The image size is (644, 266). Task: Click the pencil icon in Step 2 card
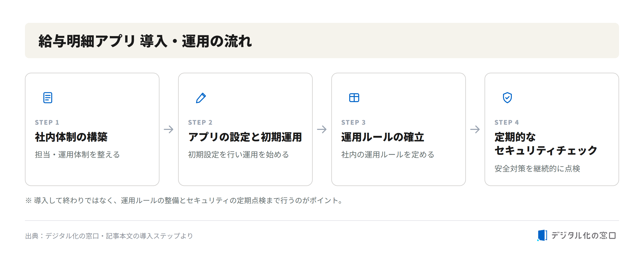click(201, 98)
